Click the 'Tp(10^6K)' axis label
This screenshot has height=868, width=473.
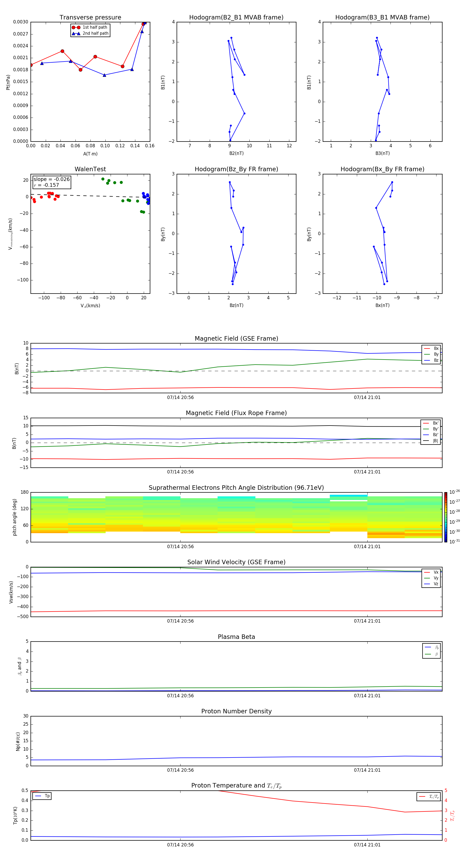click(15, 815)
